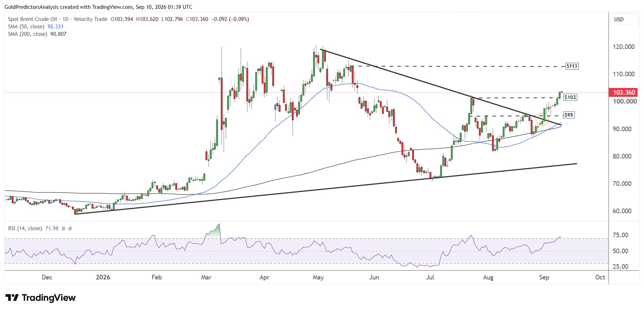Select the SMA 50 value 92.331

[x=55, y=27]
